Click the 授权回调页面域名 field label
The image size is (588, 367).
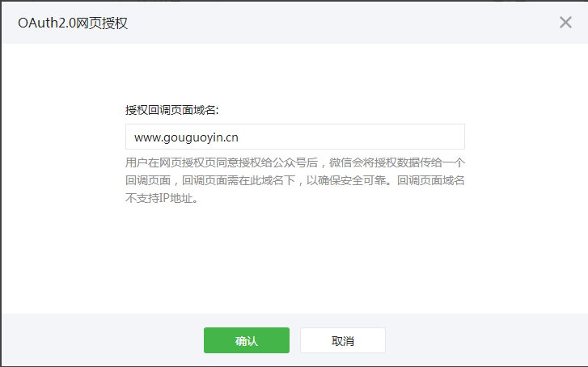coord(172,110)
